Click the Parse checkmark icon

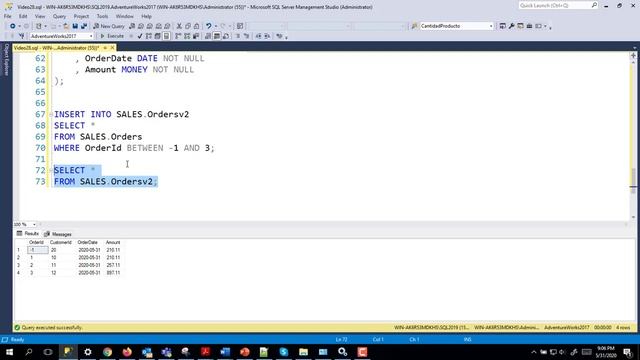[x=140, y=36]
